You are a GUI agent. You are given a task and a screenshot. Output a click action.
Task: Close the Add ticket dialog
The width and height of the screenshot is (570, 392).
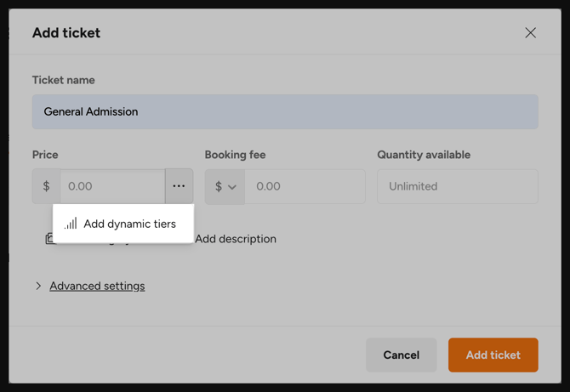(530, 33)
